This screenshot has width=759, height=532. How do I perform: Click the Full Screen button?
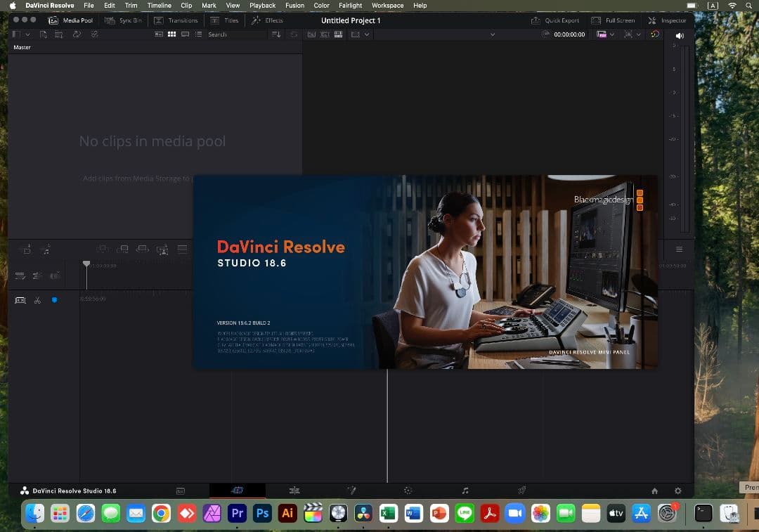[614, 20]
